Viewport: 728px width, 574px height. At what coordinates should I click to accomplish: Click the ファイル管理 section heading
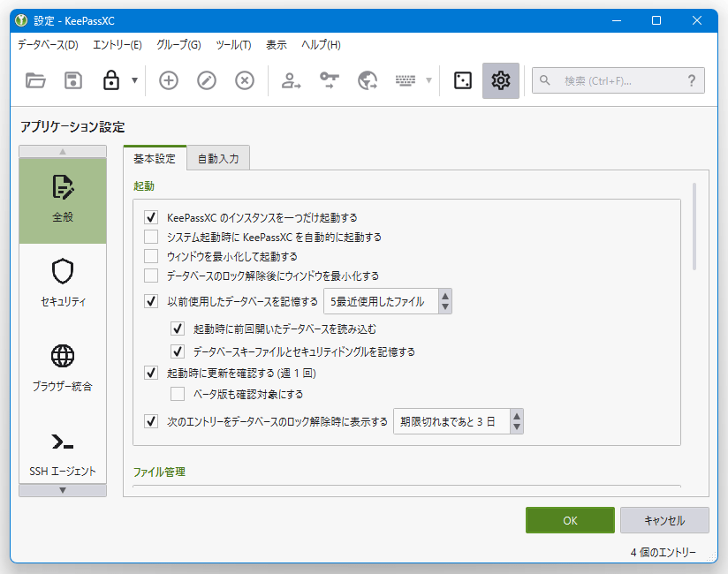coord(159,472)
